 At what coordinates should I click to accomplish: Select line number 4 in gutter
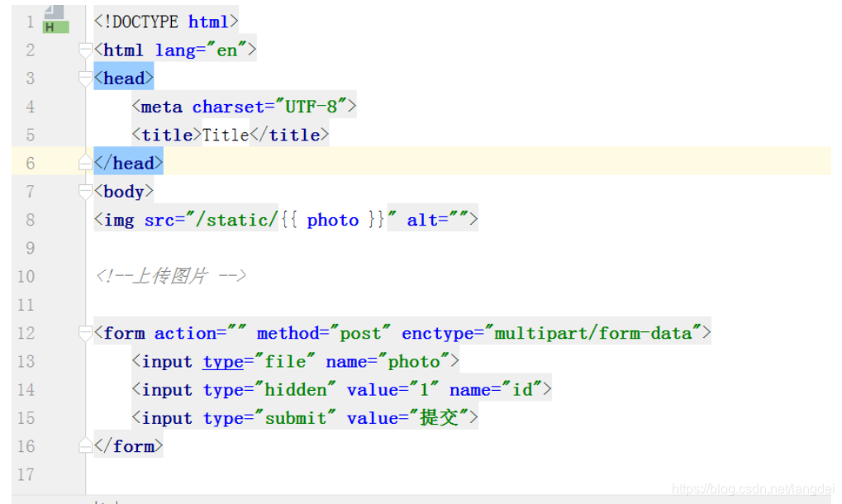pyautogui.click(x=30, y=107)
